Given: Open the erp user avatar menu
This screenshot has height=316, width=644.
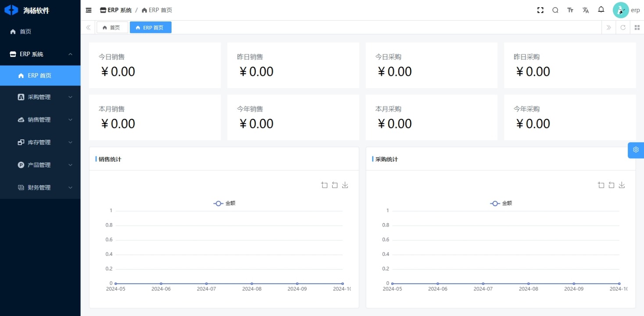Looking at the screenshot, I should (x=621, y=10).
